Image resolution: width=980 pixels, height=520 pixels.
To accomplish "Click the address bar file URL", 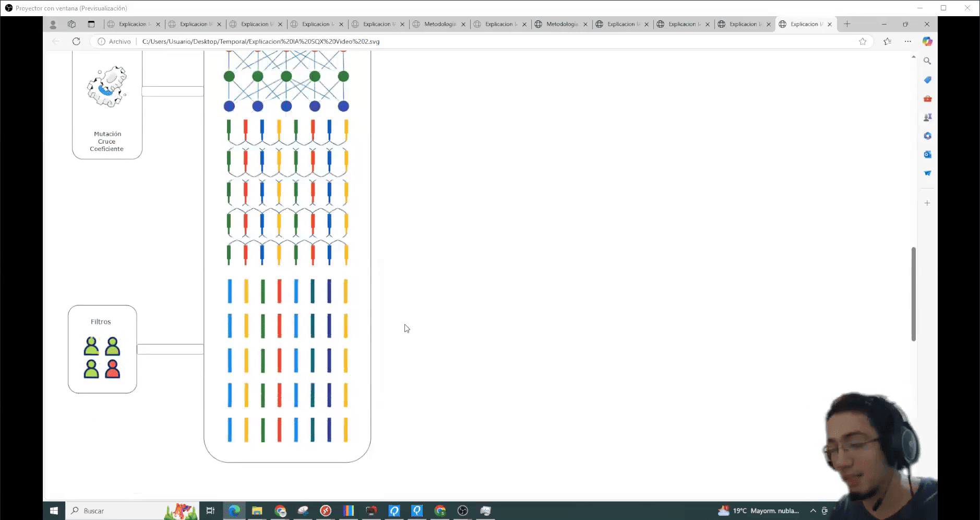I will coord(260,41).
